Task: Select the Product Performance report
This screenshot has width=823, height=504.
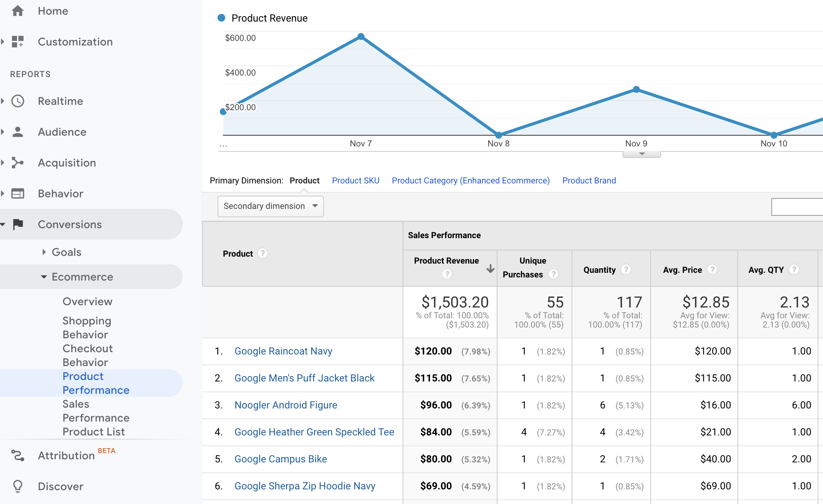Action: click(96, 383)
